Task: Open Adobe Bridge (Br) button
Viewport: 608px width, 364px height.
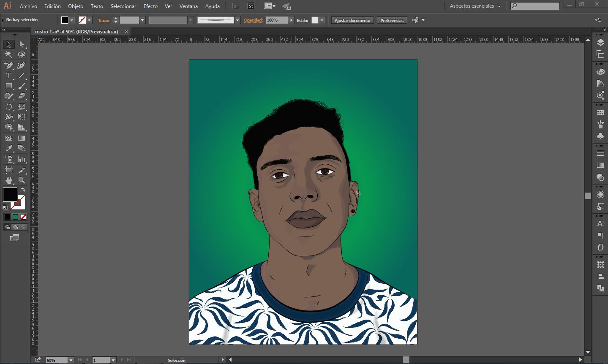Action: [x=236, y=6]
